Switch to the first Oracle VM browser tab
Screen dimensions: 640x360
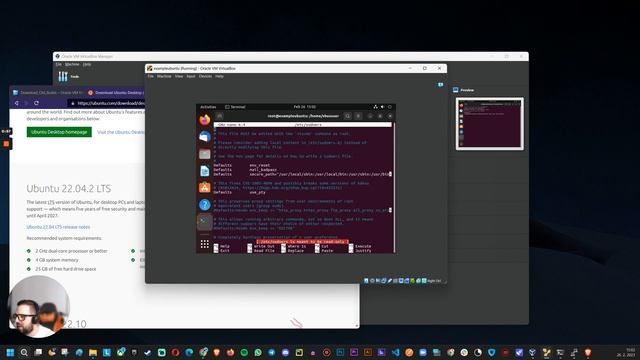[48, 93]
